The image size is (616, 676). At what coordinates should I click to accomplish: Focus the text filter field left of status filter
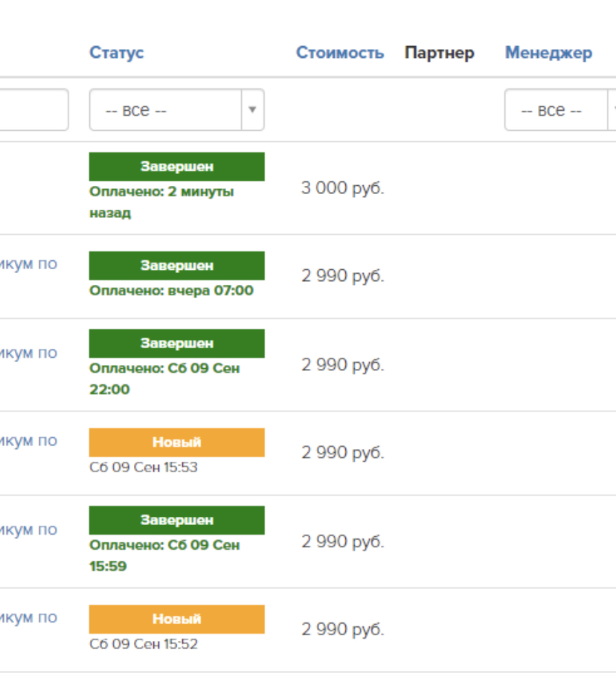click(33, 110)
